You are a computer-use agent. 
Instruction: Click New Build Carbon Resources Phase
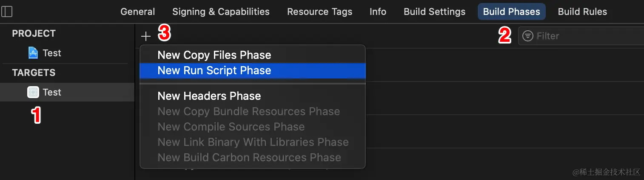(249, 157)
